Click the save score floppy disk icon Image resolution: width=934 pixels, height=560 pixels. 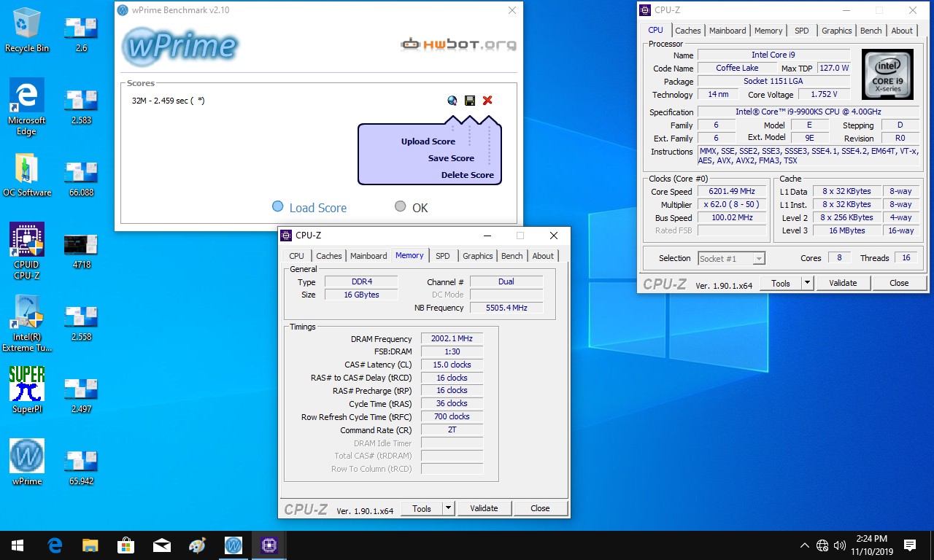pos(469,101)
